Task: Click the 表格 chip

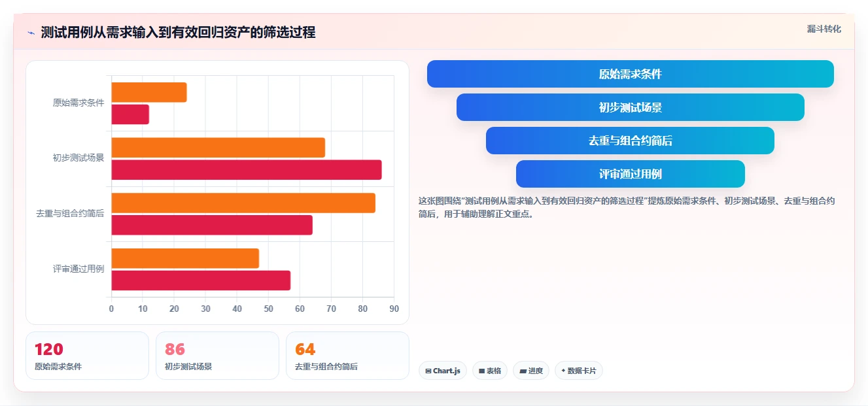Action: pos(490,371)
